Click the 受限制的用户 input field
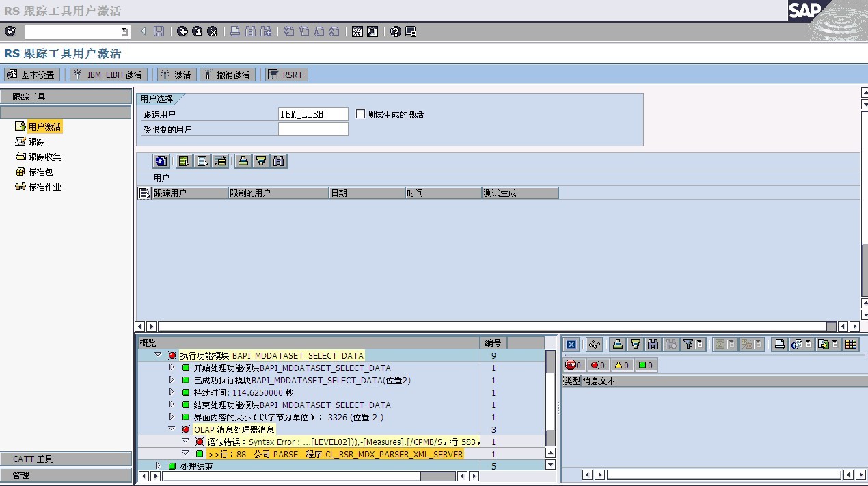 313,129
